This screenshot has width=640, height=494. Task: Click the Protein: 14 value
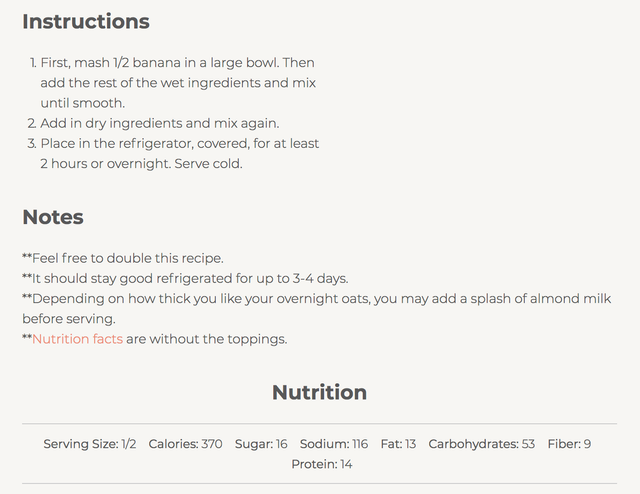322,464
